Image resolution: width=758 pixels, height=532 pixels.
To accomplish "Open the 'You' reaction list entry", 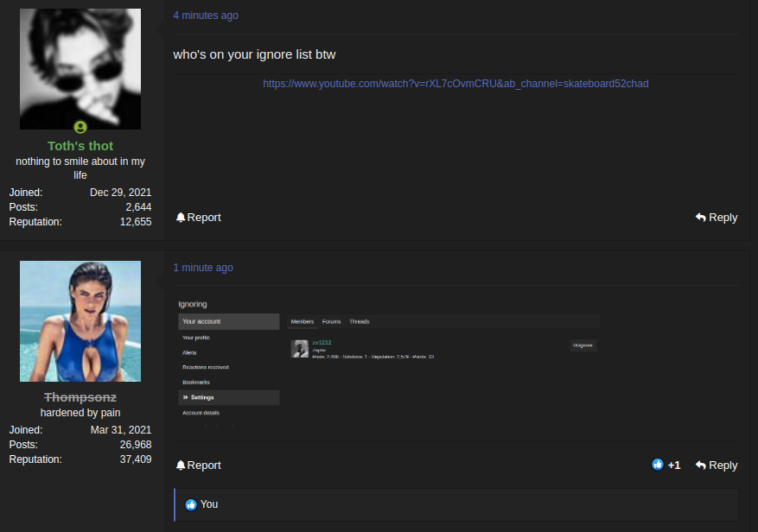I will coord(209,504).
